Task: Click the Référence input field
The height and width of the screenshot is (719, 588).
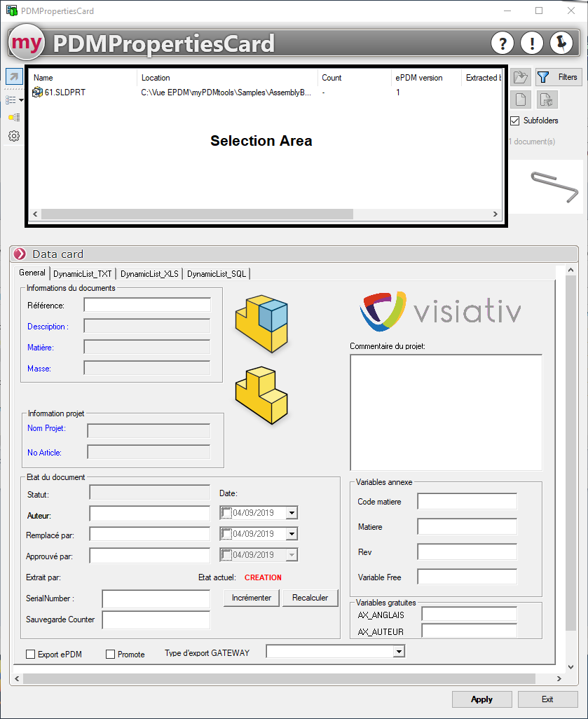Action: click(x=147, y=305)
